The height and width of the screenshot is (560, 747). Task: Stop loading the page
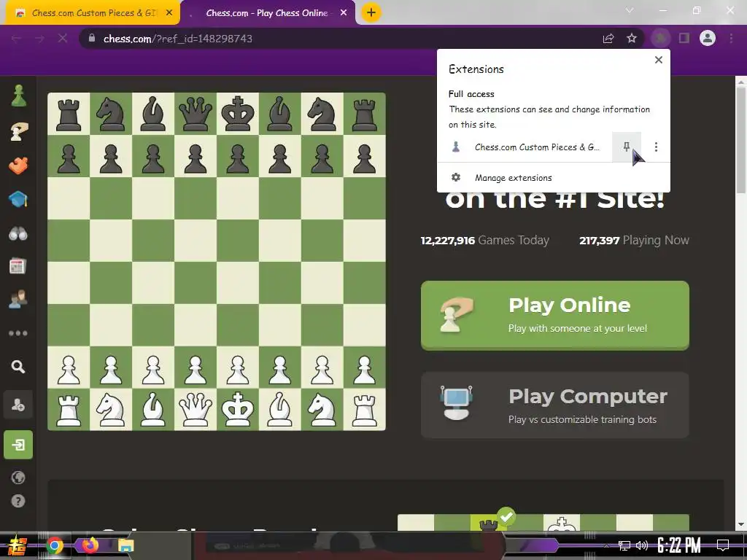[63, 39]
